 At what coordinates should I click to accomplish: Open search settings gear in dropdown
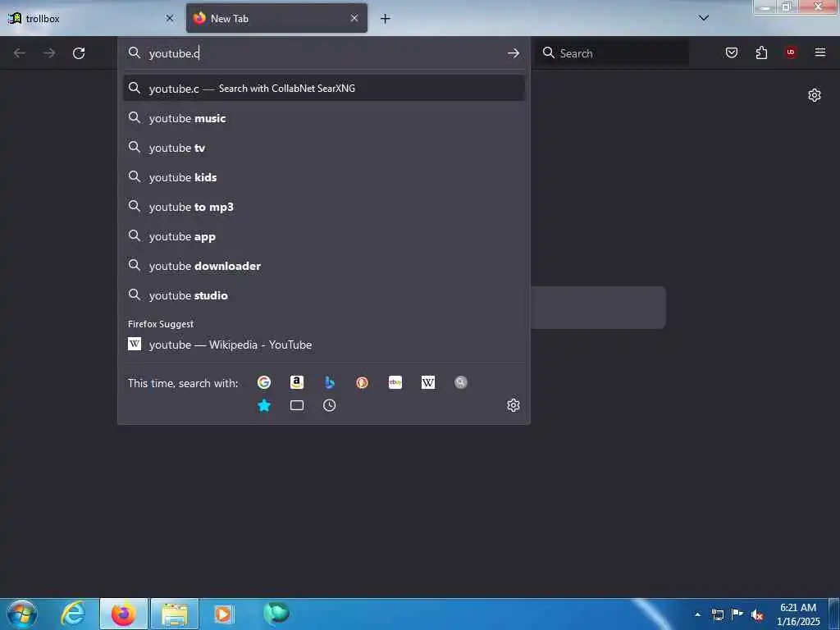coord(514,405)
